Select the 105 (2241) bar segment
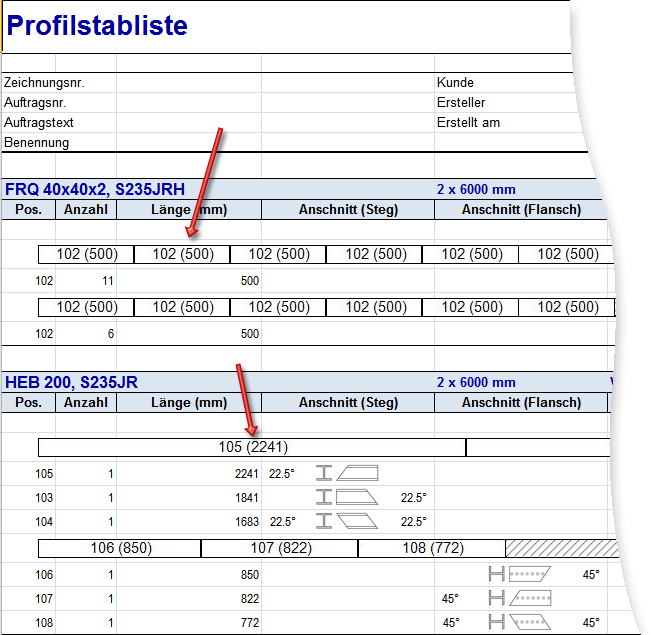 click(x=252, y=447)
